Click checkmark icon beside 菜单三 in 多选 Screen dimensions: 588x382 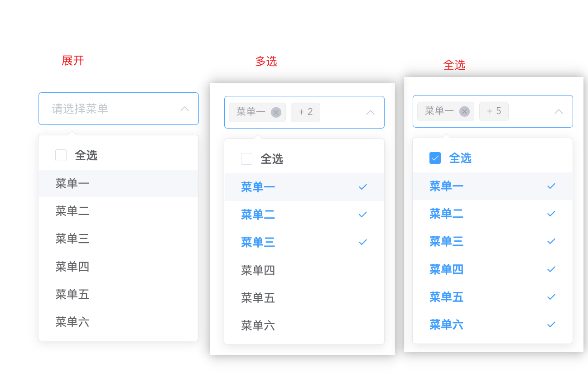tap(363, 242)
